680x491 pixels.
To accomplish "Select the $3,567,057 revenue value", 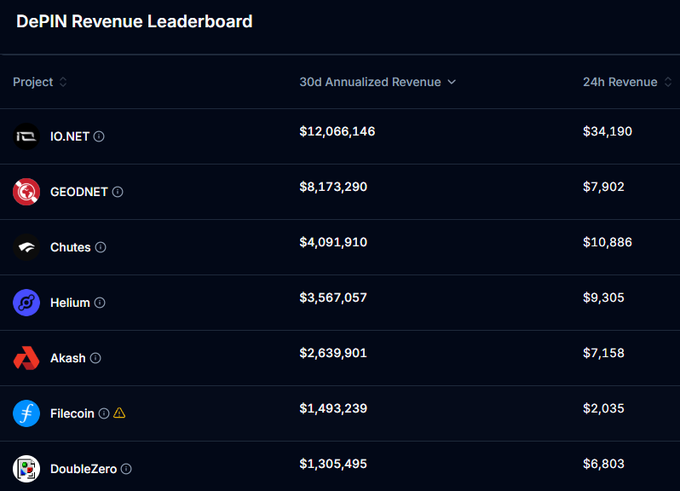I will 333,298.
